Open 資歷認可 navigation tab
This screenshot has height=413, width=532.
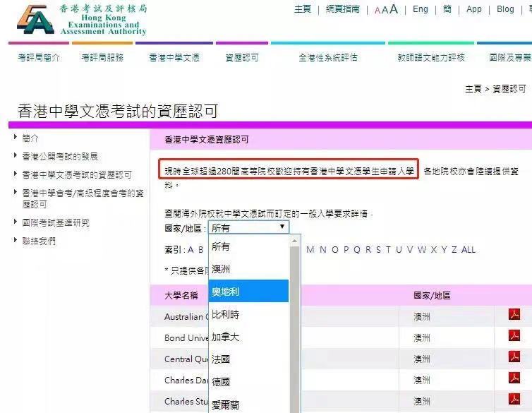pos(241,58)
